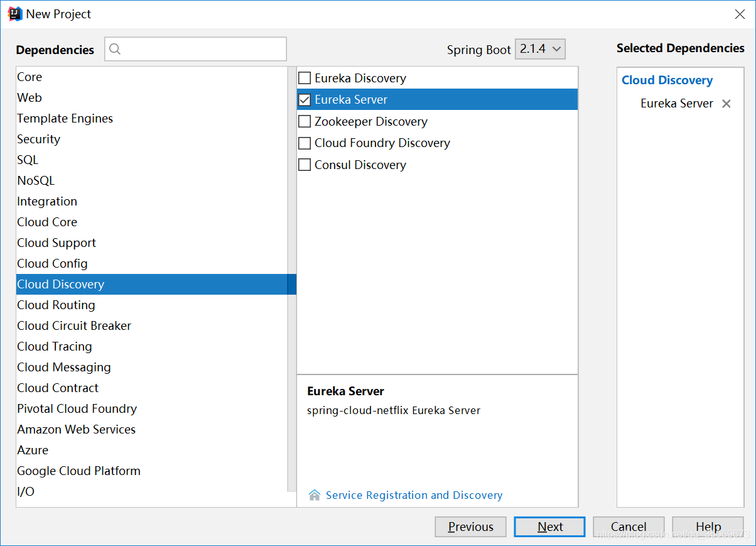Choose the Amazon Web Services category

[152, 429]
